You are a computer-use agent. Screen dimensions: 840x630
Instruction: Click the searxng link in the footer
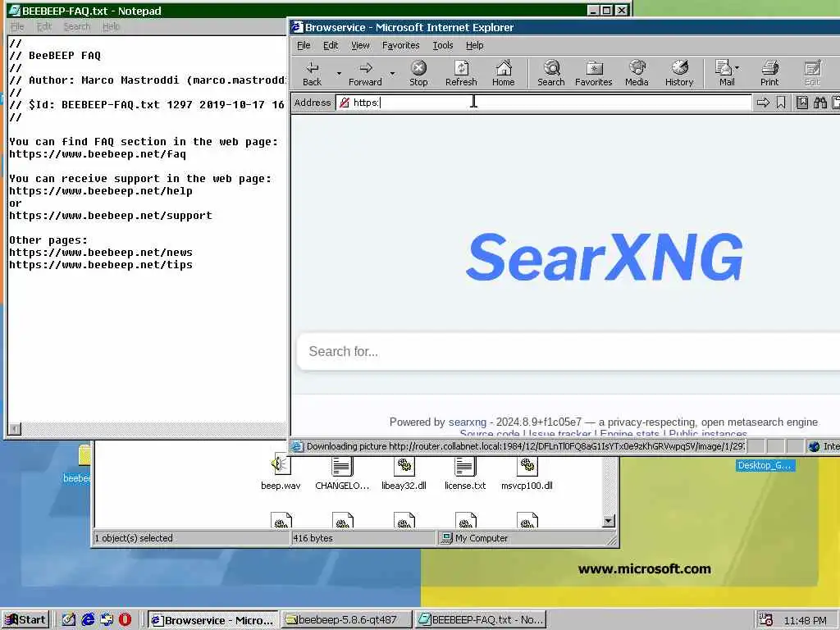point(467,422)
